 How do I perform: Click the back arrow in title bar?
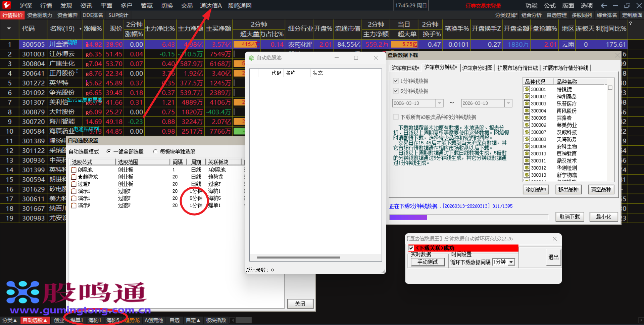coord(604,5)
